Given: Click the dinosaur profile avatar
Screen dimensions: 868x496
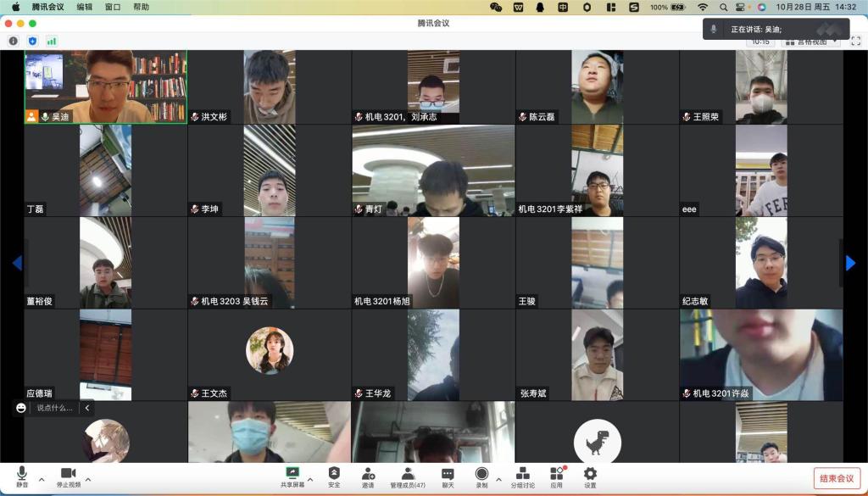Looking at the screenshot, I should click(x=598, y=443).
